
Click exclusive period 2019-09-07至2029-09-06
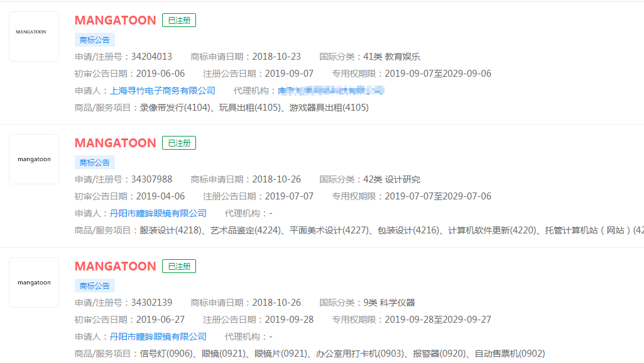coord(438,74)
